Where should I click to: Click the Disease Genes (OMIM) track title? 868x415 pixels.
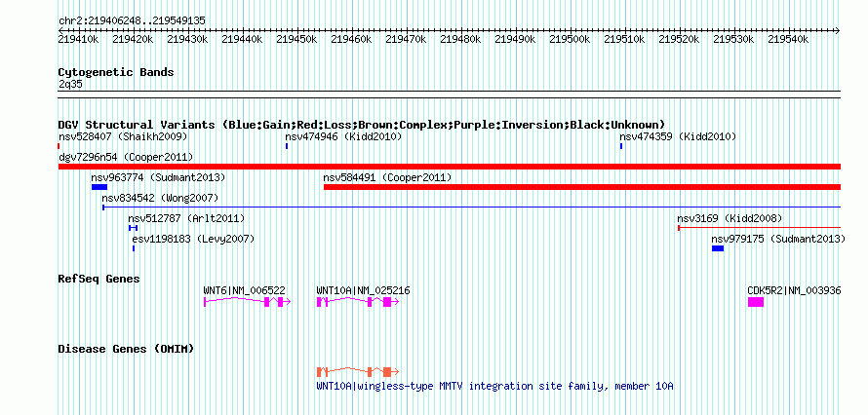tap(126, 349)
